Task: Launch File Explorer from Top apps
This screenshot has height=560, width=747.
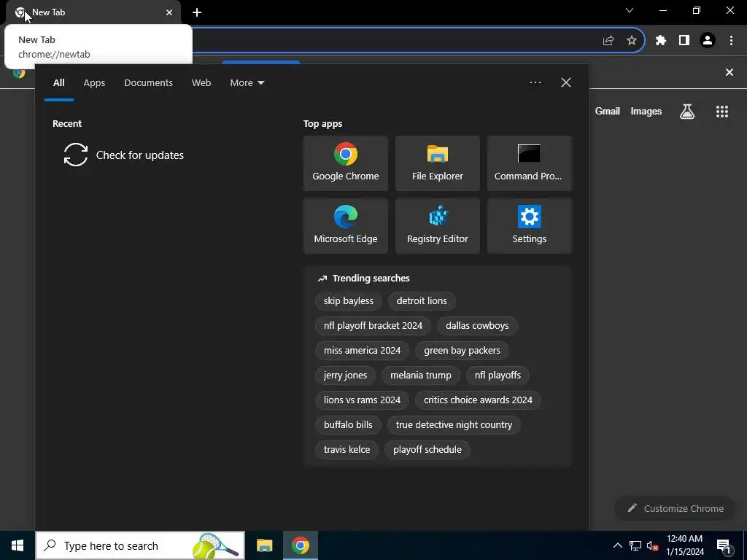Action: [x=438, y=163]
